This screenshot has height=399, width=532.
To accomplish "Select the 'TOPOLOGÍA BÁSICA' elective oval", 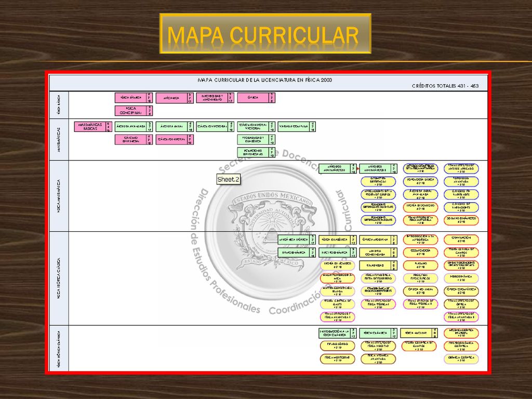I will tap(421, 181).
